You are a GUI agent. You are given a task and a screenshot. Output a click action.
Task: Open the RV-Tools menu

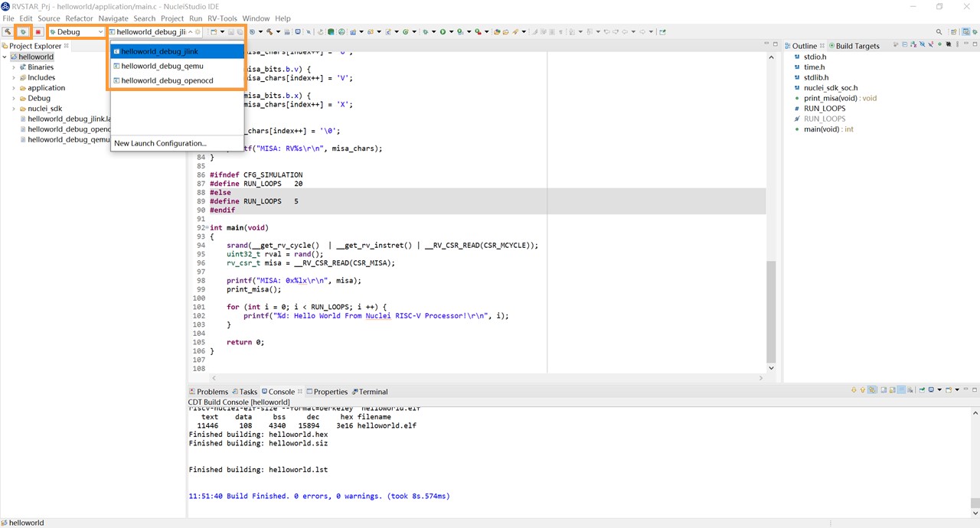(222, 18)
